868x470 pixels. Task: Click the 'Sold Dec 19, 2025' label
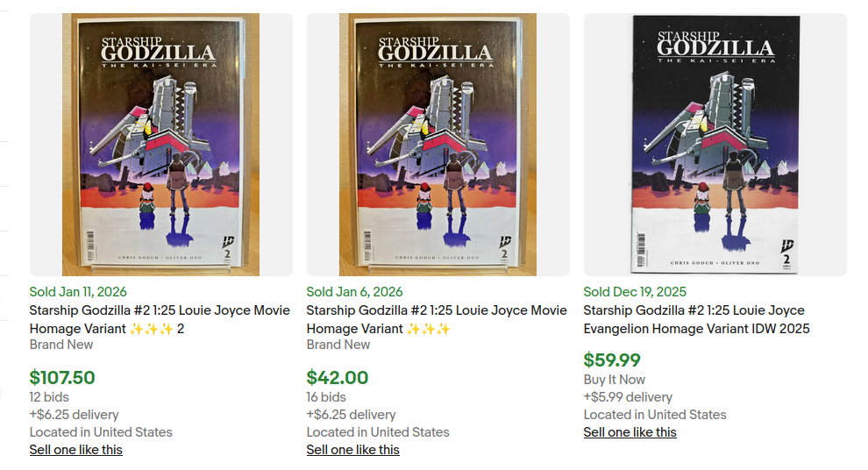pos(635,292)
